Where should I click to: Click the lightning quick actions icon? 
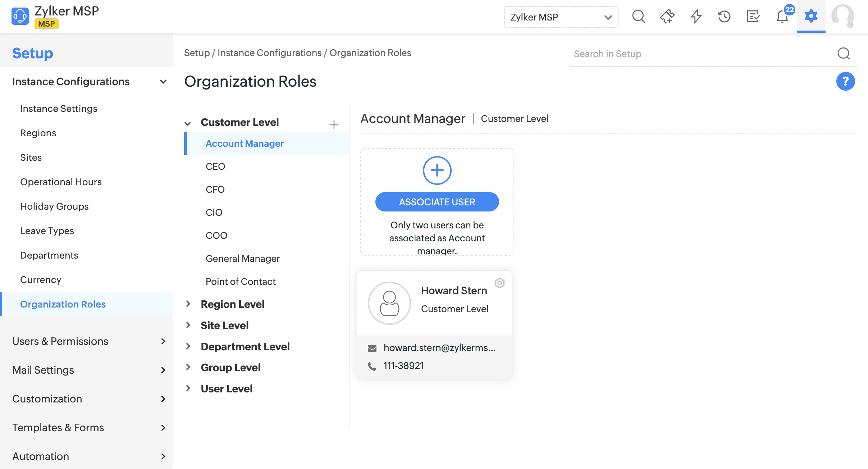[696, 17]
